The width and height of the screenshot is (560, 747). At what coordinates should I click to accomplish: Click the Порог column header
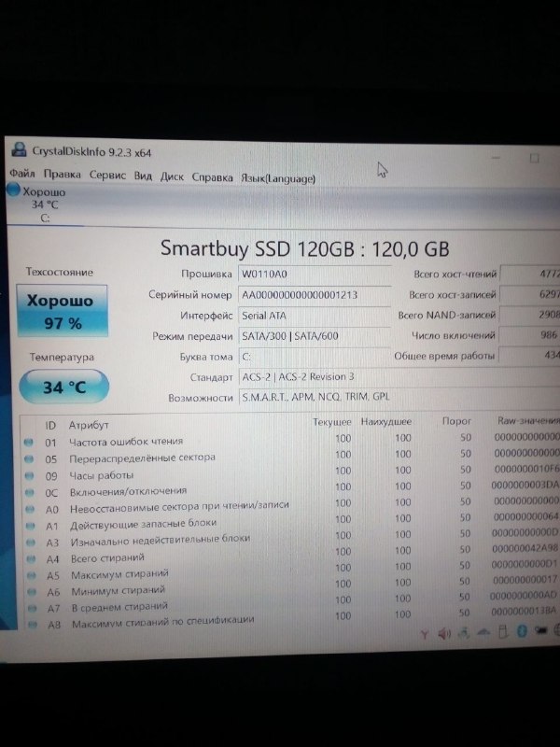(x=456, y=421)
